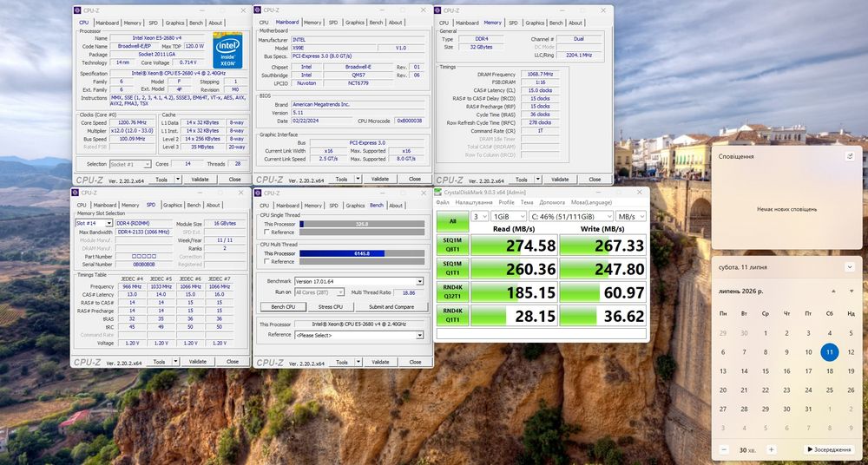Decrease focus time with minus button
This screenshot has width=868, height=465.
click(x=725, y=450)
